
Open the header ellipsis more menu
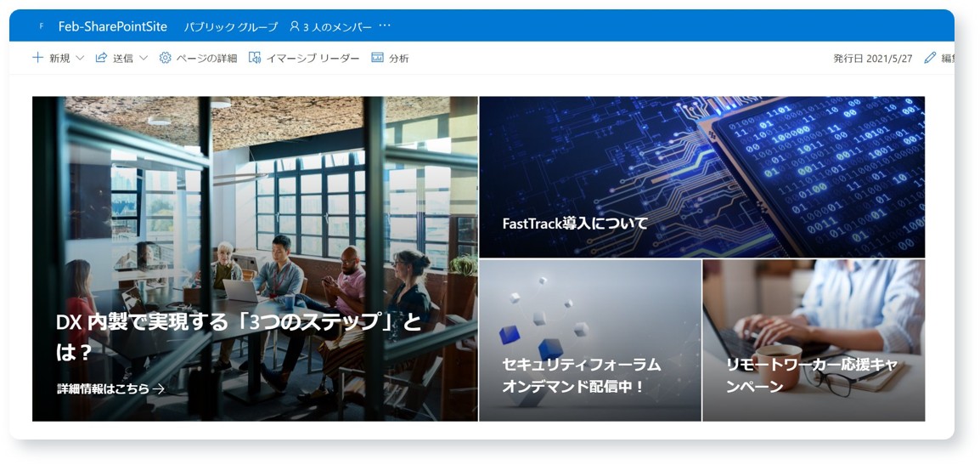(x=385, y=26)
